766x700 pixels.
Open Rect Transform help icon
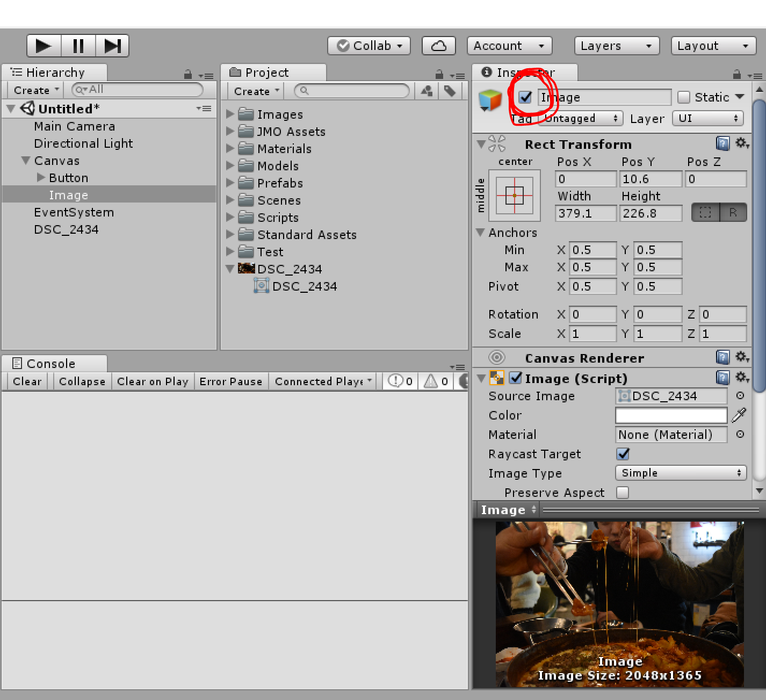722,143
